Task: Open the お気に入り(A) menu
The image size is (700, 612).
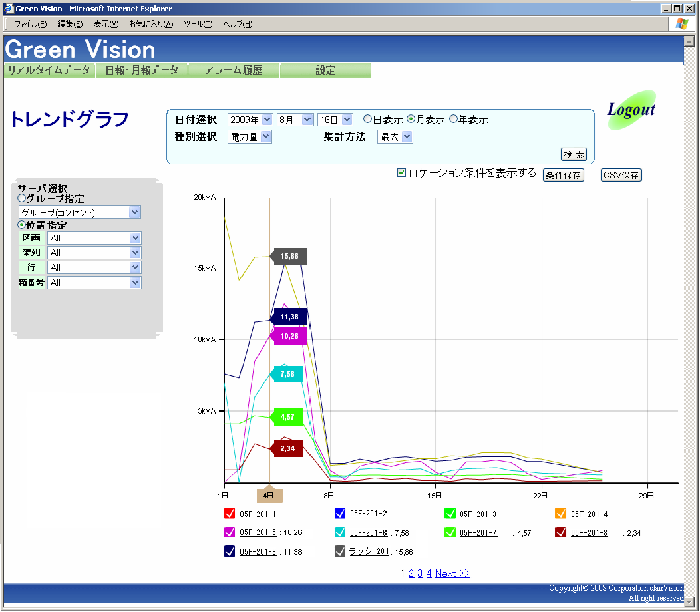Action: (151, 24)
